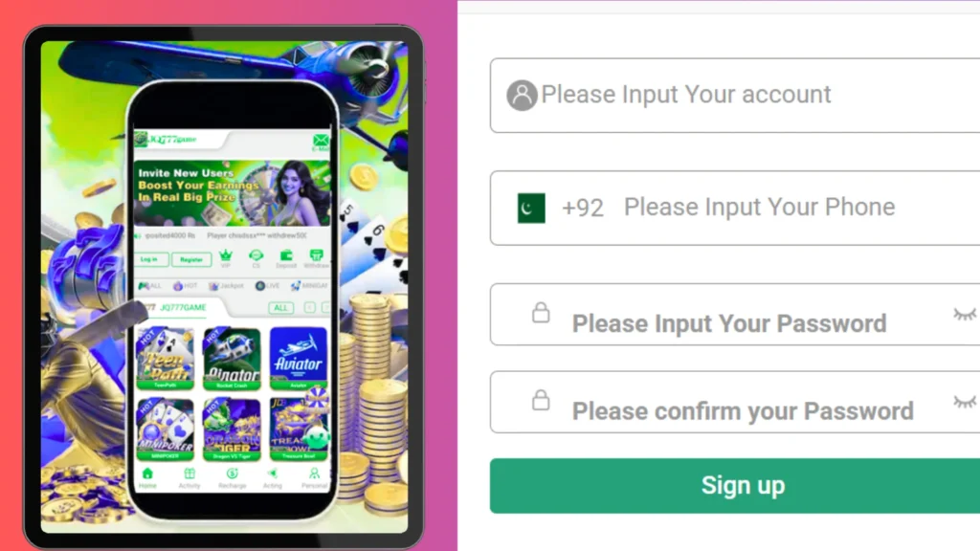The width and height of the screenshot is (980, 551).
Task: Show password using eye icon in password field
Action: pyautogui.click(x=965, y=314)
